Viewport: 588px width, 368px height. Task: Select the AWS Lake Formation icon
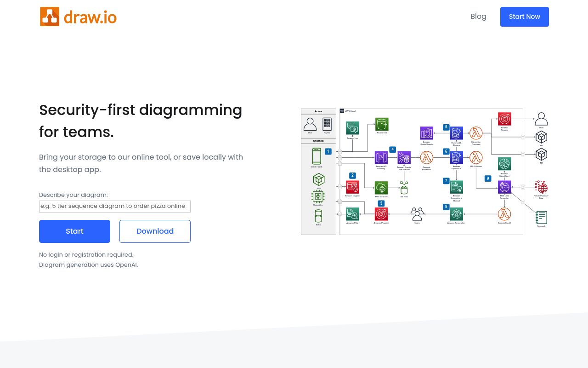click(504, 186)
